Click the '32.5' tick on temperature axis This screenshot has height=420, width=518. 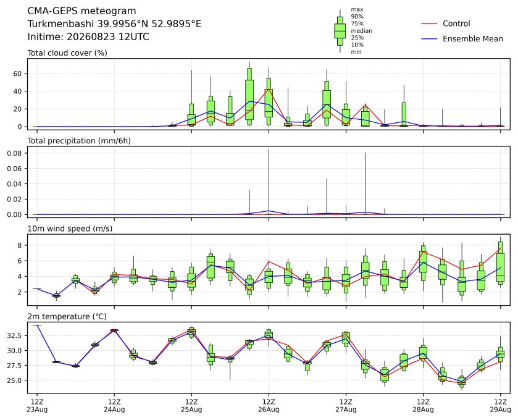[15, 336]
